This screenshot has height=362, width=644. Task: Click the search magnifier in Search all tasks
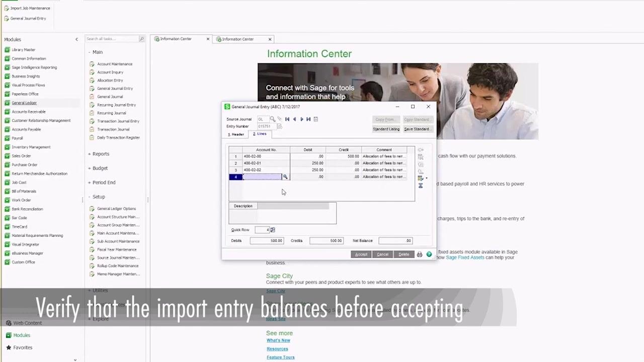pos(142,39)
